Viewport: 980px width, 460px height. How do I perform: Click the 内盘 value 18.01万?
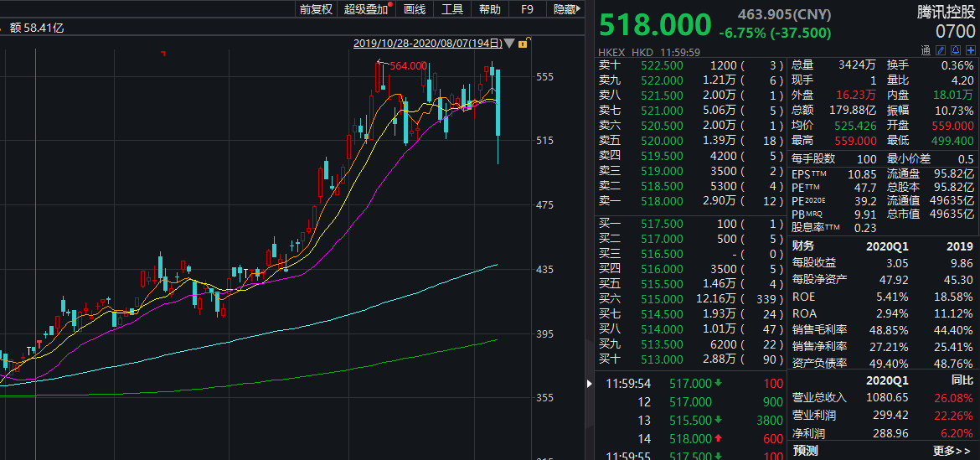tap(952, 95)
